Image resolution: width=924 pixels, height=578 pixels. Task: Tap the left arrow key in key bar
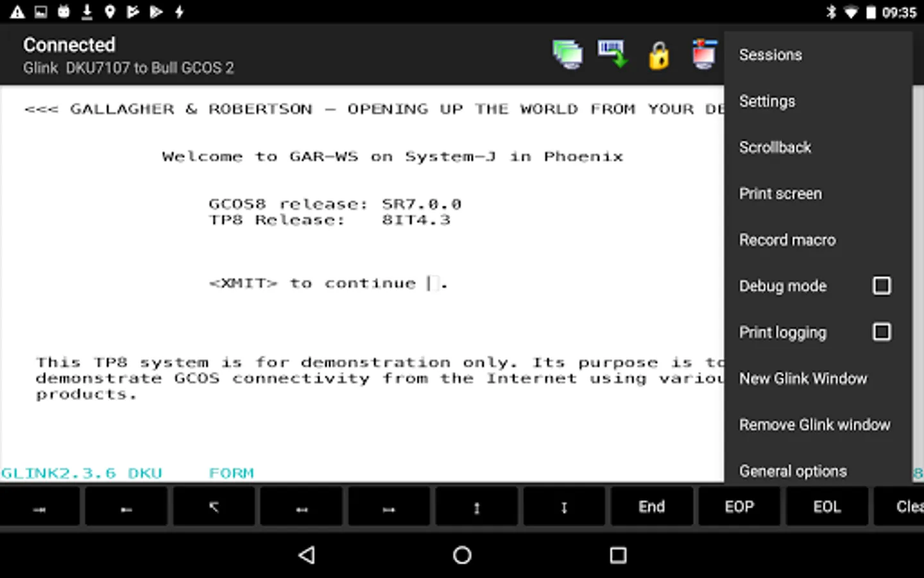click(x=302, y=507)
